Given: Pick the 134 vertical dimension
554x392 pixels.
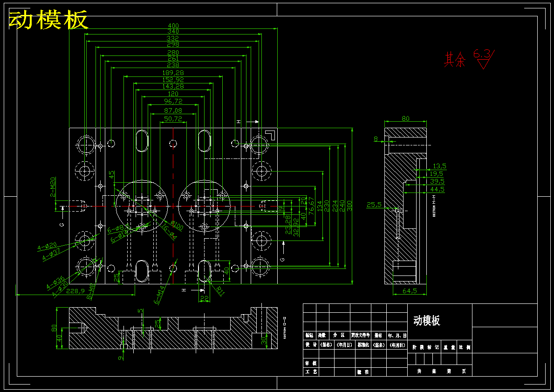Looking at the screenshot, I should click(x=319, y=206).
